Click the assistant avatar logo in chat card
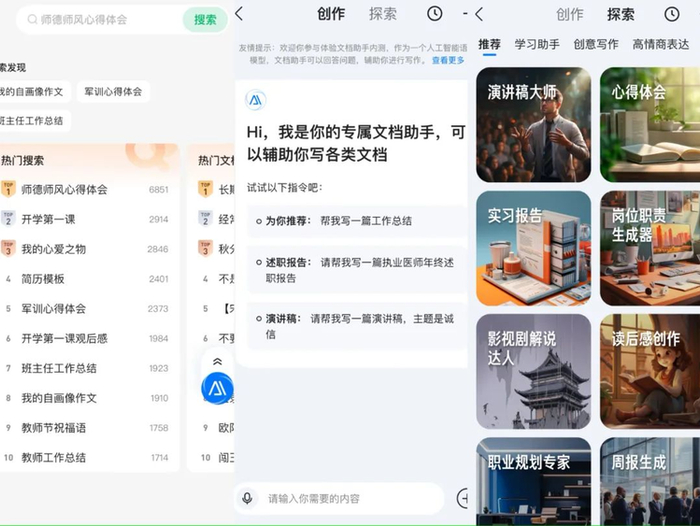The image size is (700, 526). (x=256, y=100)
